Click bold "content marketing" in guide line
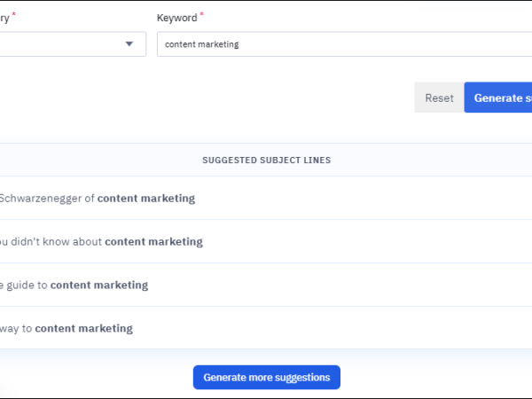532x399 pixels. [98, 285]
